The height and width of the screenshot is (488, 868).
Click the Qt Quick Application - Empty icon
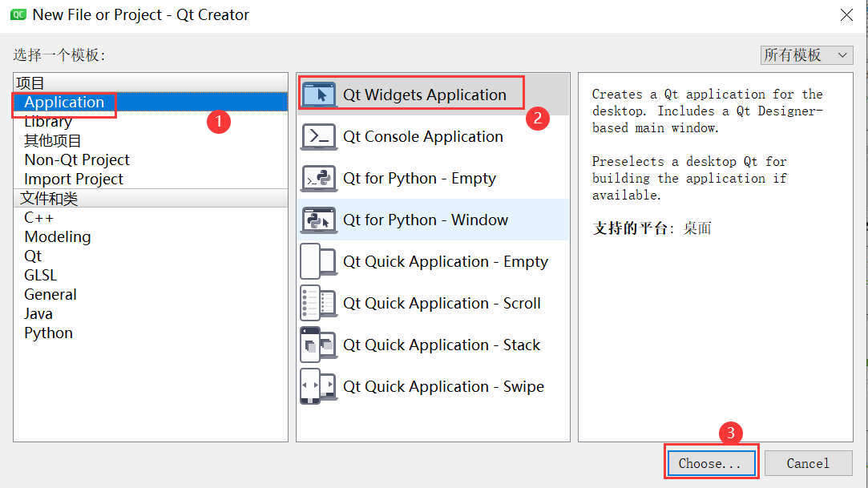[319, 262]
